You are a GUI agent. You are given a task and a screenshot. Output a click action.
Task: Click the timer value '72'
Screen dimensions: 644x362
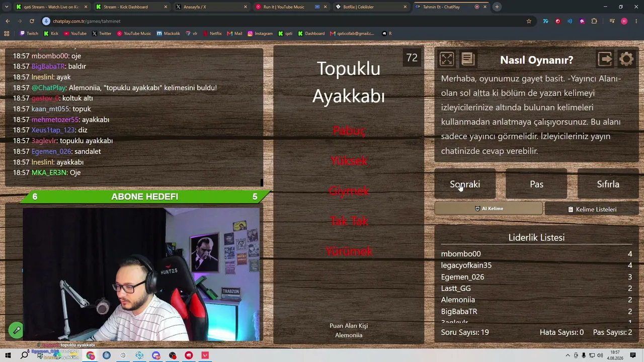tap(412, 58)
